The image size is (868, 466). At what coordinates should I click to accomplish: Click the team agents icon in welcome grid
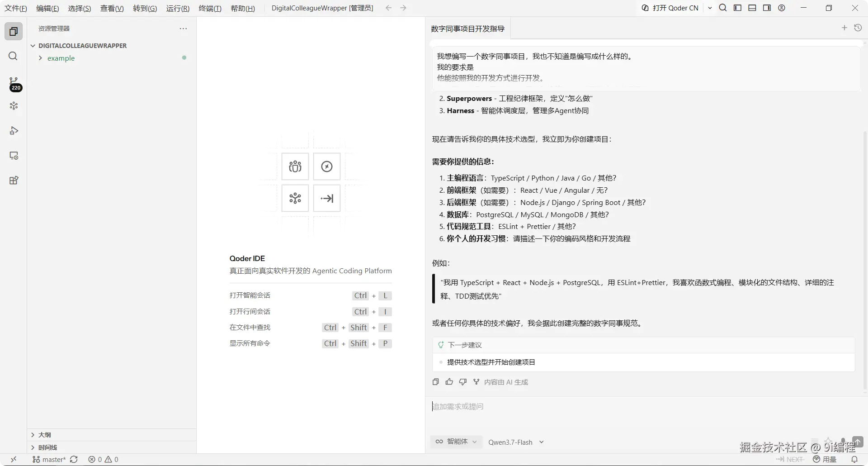[295, 166]
